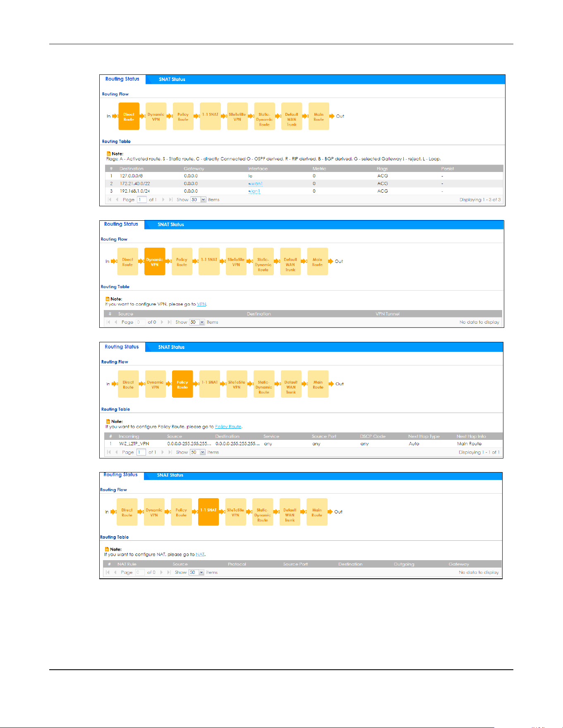Viewport: 563px width, 728px height.
Task: Select WIZ_L2TP_VPN policy route row
Action: pos(303,444)
